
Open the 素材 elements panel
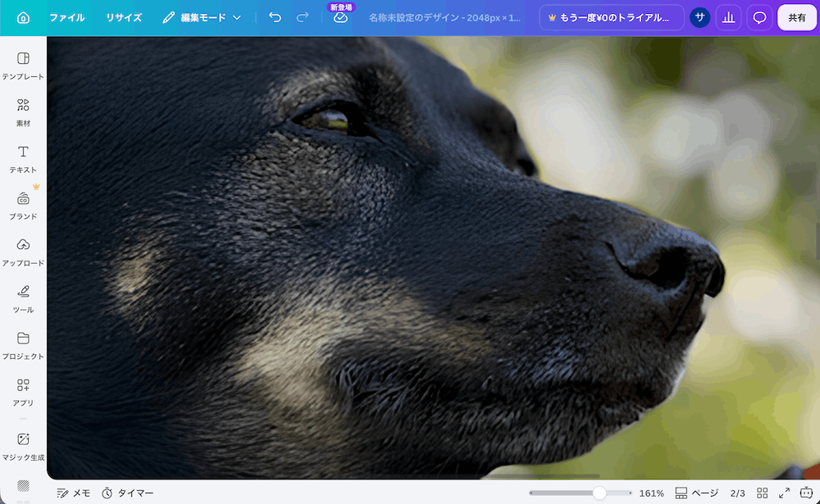coord(23,112)
